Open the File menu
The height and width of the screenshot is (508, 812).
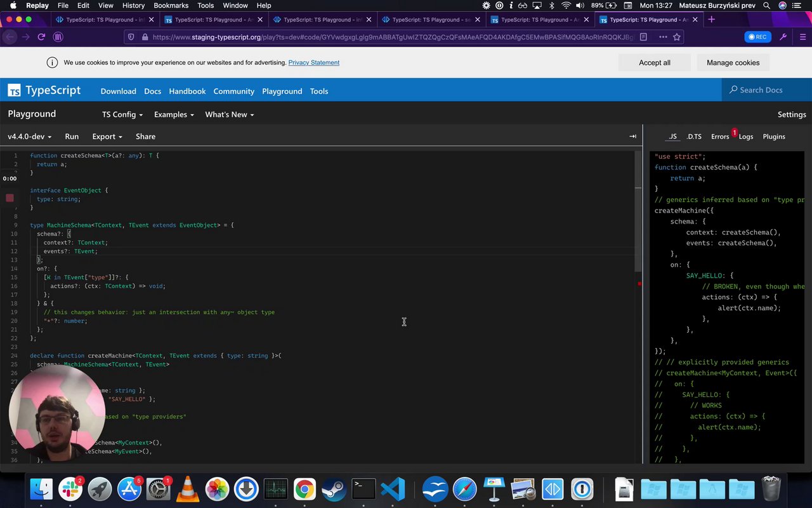[x=63, y=6]
